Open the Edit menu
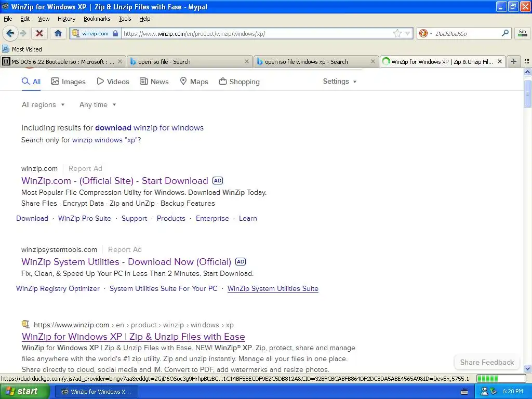The height and width of the screenshot is (399, 532). pos(25,19)
